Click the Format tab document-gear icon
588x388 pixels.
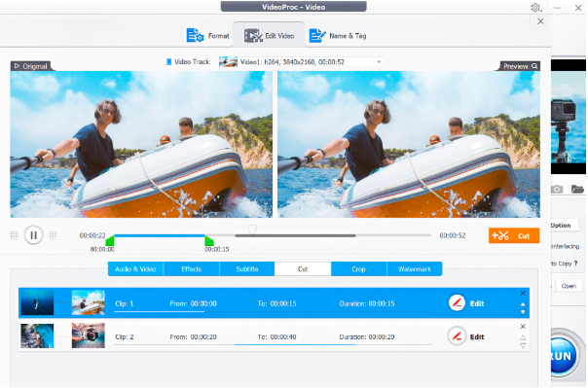coord(195,35)
